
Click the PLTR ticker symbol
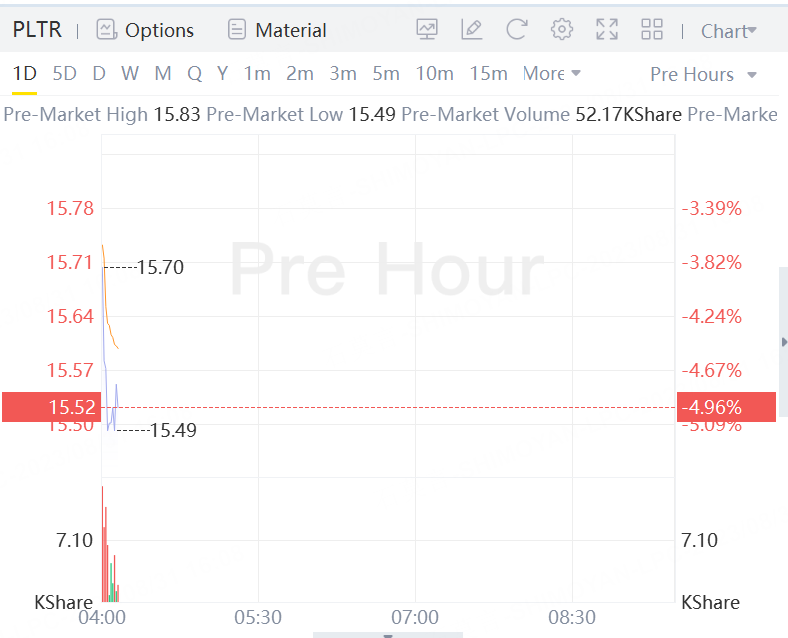click(37, 30)
